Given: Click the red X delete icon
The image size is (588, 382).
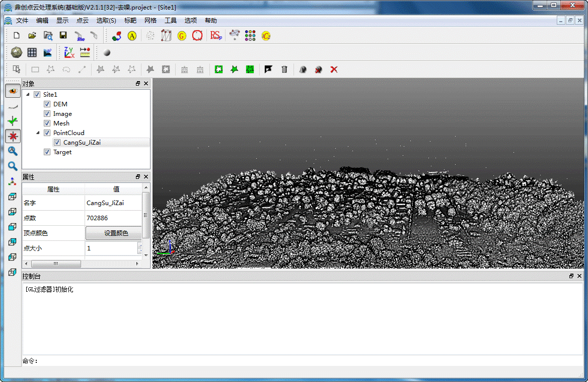Looking at the screenshot, I should coord(334,70).
